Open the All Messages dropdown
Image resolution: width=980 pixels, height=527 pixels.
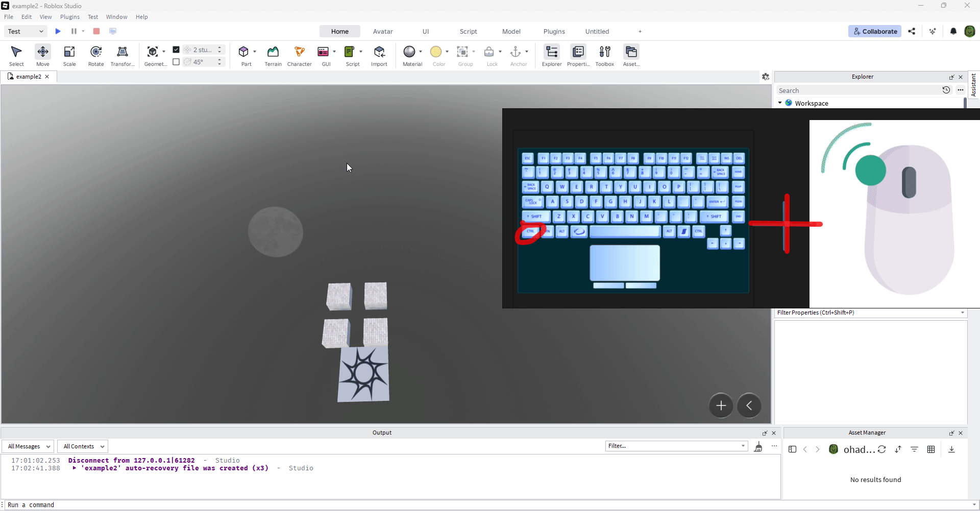(29, 446)
